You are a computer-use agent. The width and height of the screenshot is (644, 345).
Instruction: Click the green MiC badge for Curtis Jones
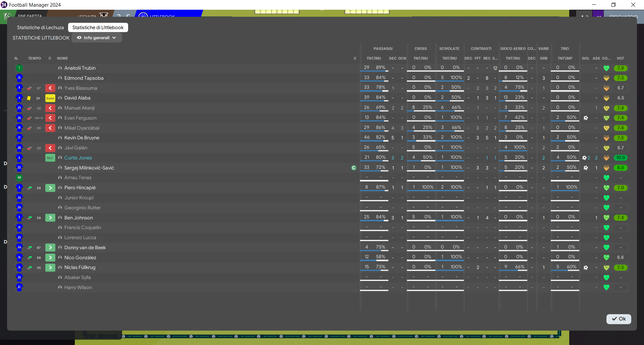[x=50, y=158]
